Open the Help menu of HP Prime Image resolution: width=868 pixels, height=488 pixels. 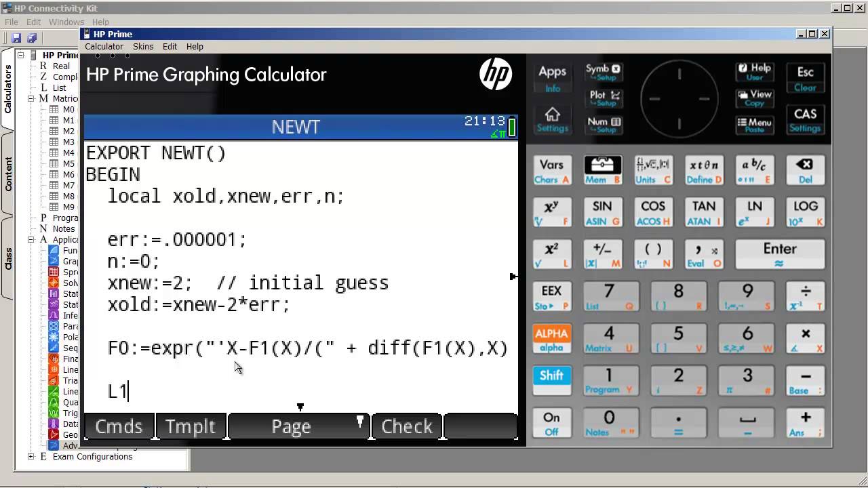pos(195,46)
